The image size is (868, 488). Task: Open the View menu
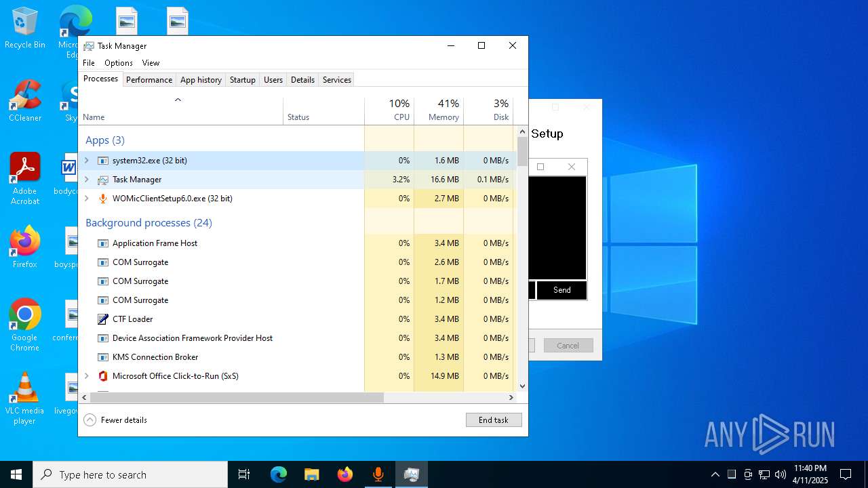[x=151, y=63]
